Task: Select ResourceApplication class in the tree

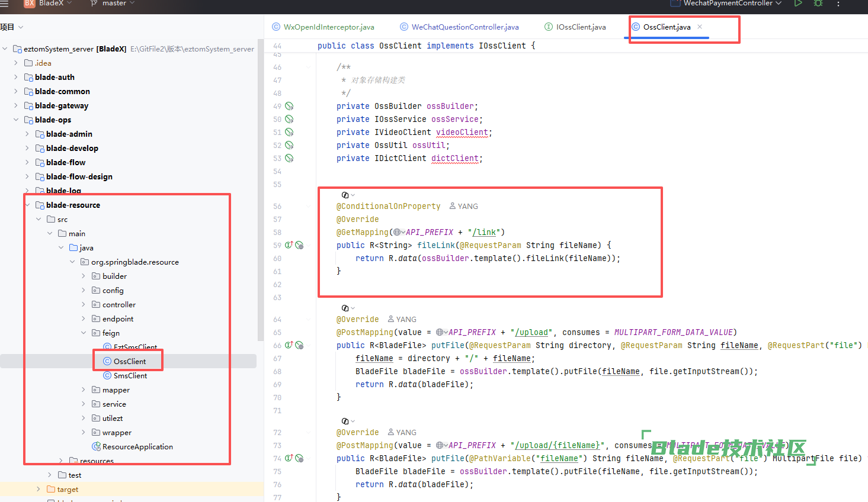Action: pyautogui.click(x=137, y=446)
